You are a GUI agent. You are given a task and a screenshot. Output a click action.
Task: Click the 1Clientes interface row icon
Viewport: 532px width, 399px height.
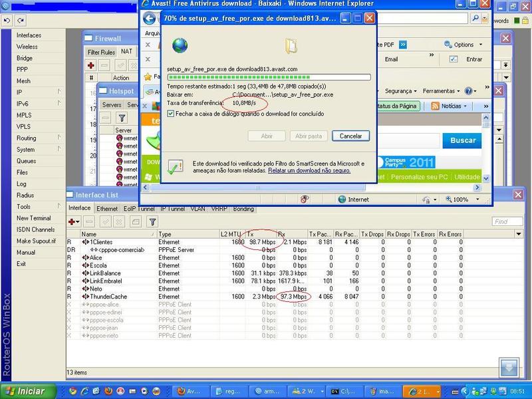click(x=85, y=242)
